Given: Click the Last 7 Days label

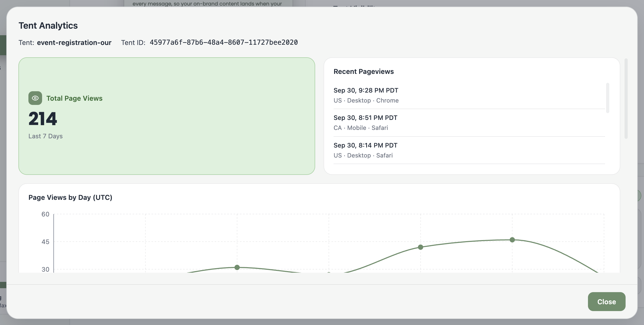Looking at the screenshot, I should click(46, 136).
